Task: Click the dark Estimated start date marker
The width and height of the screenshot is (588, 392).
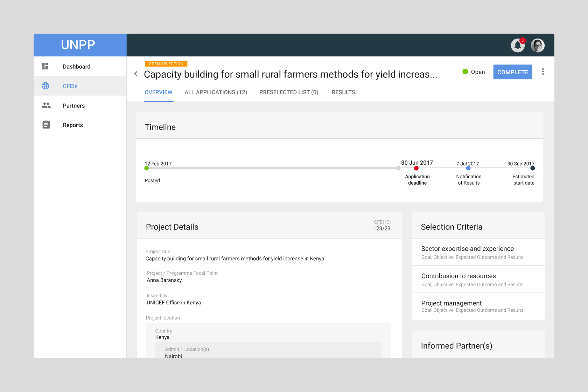Action: tap(533, 168)
